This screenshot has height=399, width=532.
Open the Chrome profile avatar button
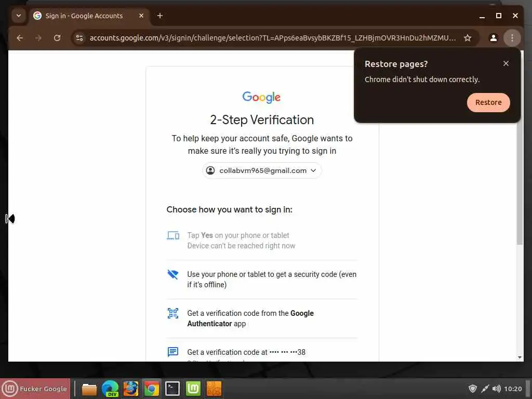tap(494, 38)
